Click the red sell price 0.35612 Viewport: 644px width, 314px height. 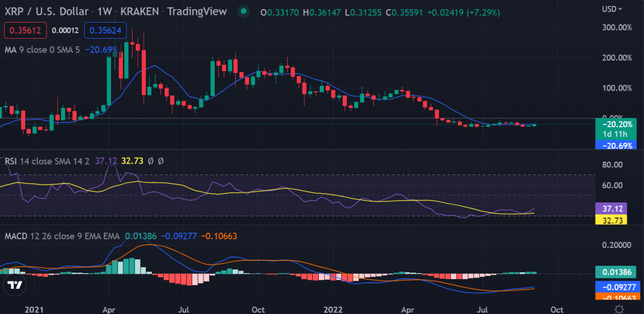(x=26, y=31)
